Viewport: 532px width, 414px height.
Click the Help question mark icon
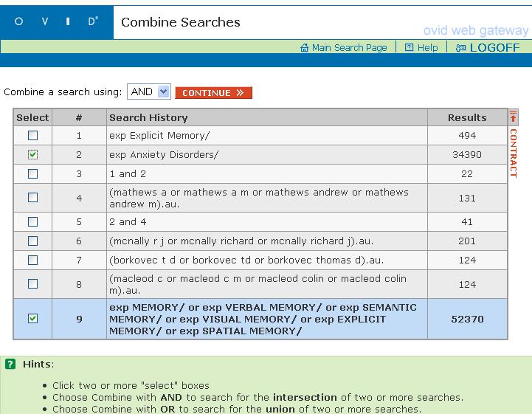click(x=410, y=47)
